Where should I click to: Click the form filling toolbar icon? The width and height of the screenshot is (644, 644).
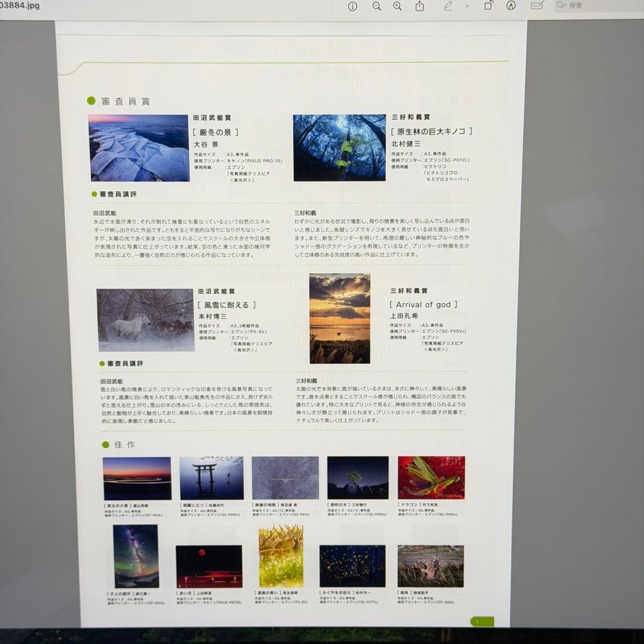coord(537,6)
